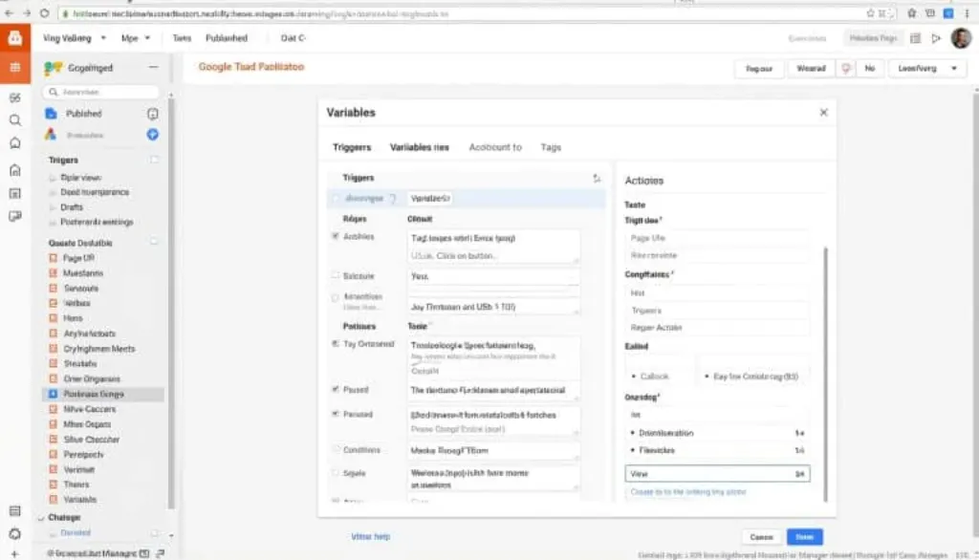The width and height of the screenshot is (979, 560).
Task: Click the table layout icon beside the play icon
Action: [x=915, y=39]
